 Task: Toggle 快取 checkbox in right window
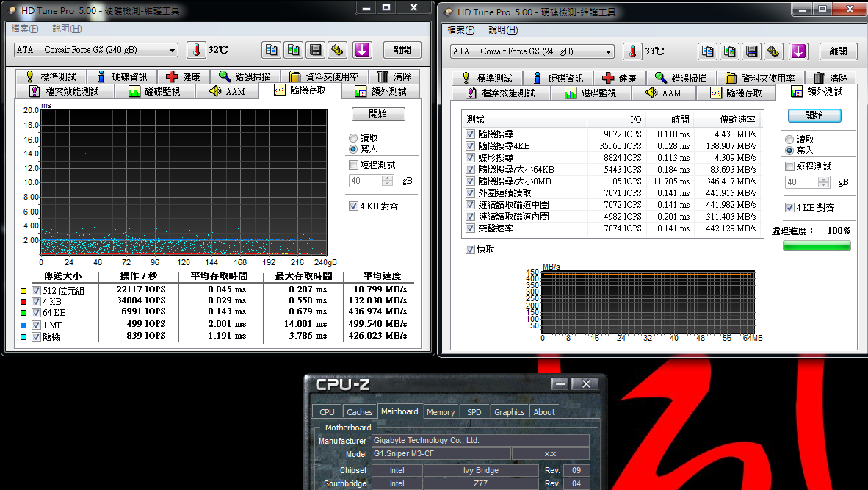point(470,249)
